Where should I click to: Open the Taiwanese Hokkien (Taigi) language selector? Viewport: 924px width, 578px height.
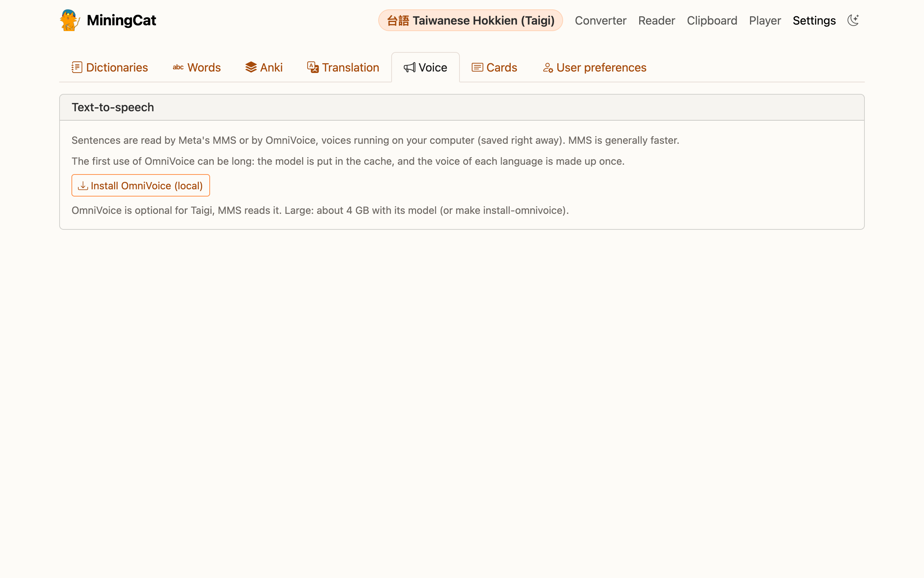[x=470, y=20]
